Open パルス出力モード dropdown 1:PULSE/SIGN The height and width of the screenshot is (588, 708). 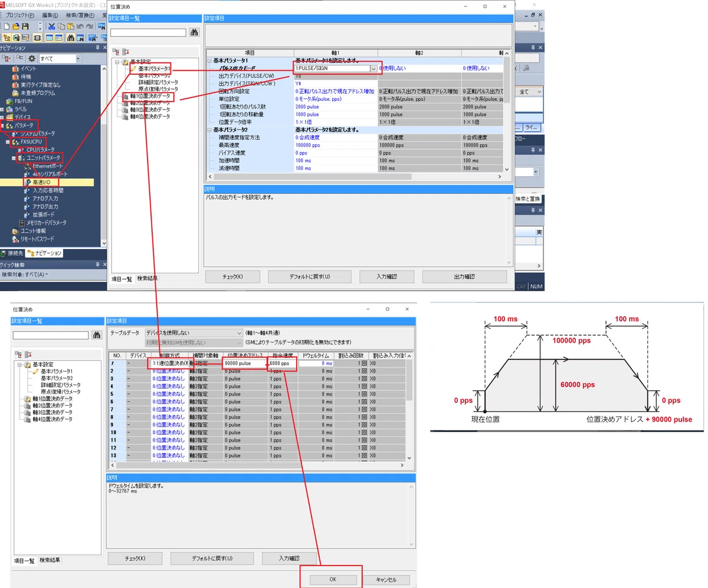pos(374,68)
